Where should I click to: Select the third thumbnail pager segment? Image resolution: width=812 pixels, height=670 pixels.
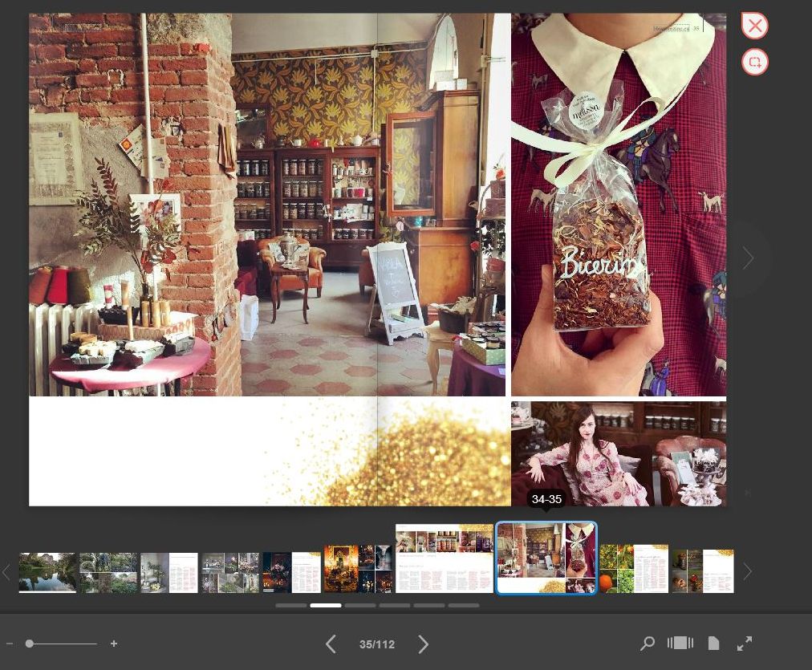point(360,605)
